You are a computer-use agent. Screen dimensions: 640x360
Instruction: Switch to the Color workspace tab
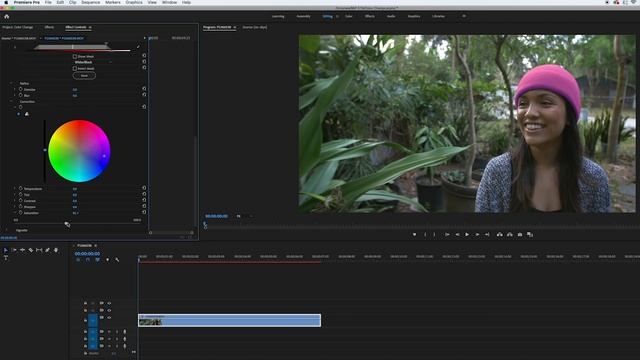[349, 16]
